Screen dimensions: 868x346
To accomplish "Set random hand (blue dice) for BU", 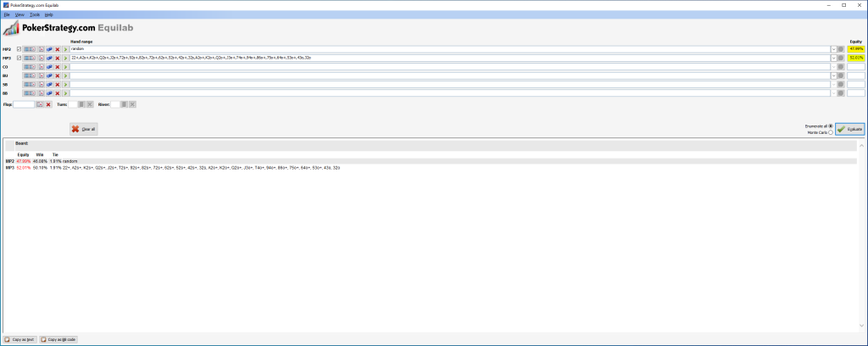I will tap(49, 75).
